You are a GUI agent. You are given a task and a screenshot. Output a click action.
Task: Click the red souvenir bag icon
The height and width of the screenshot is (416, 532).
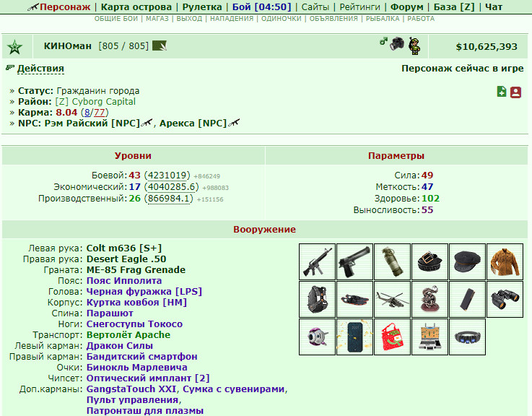[x=392, y=337]
